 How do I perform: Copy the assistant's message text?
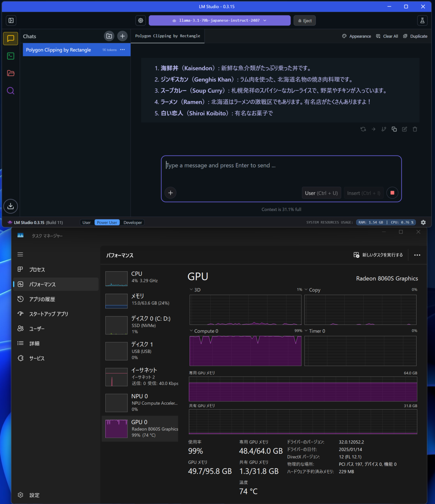tap(394, 129)
